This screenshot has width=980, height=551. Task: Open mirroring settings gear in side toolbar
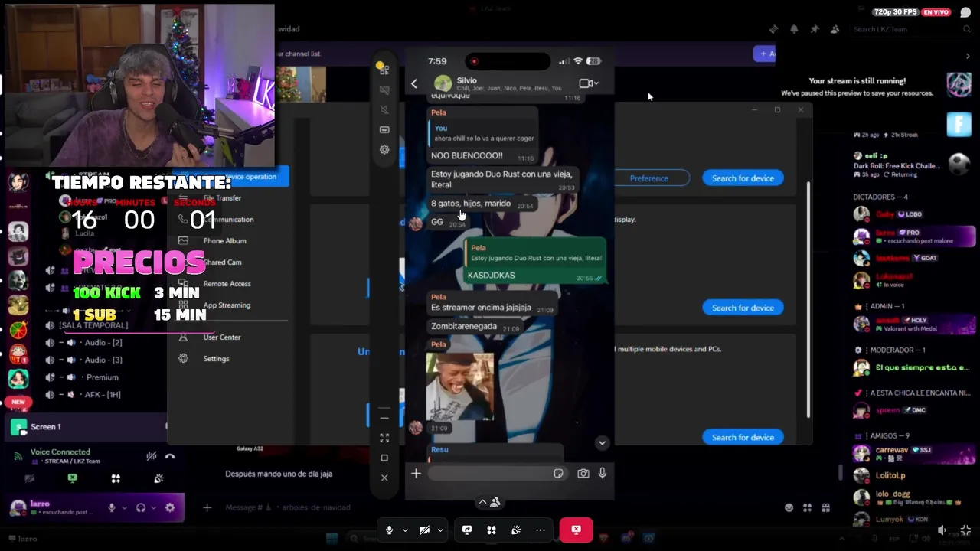pos(384,150)
